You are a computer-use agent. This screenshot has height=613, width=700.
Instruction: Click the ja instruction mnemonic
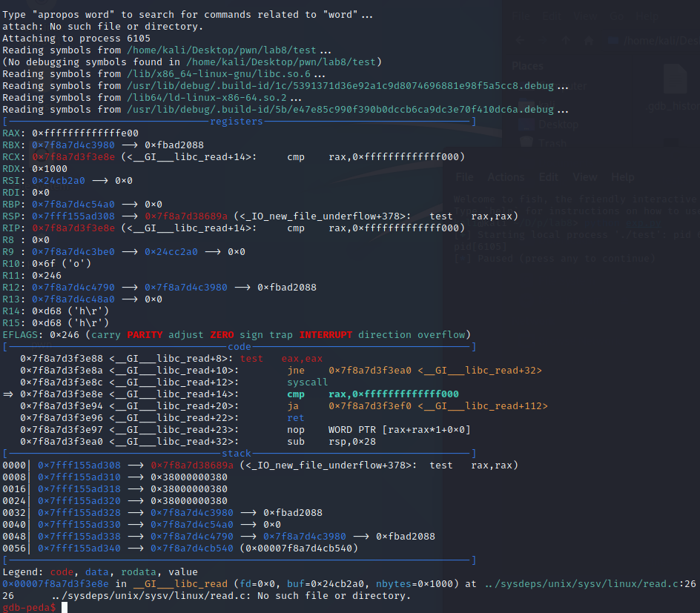pos(293,406)
